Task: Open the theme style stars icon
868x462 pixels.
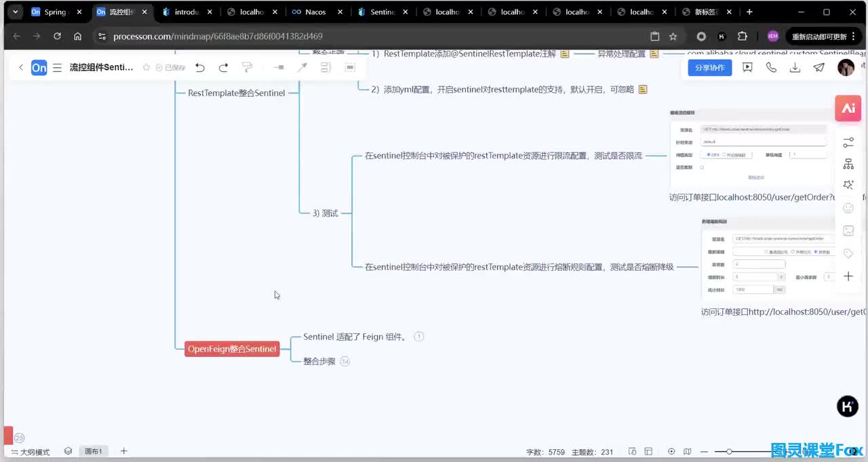Action: (848, 185)
